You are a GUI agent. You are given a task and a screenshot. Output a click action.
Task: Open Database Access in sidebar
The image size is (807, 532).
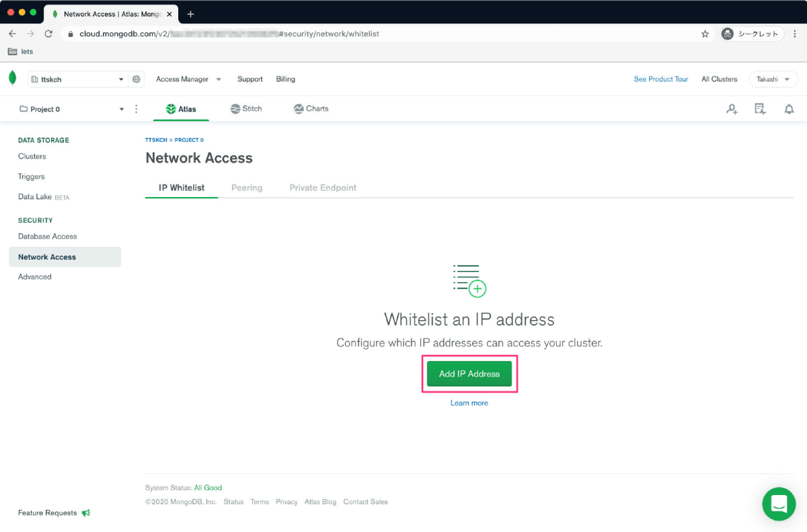(x=48, y=236)
